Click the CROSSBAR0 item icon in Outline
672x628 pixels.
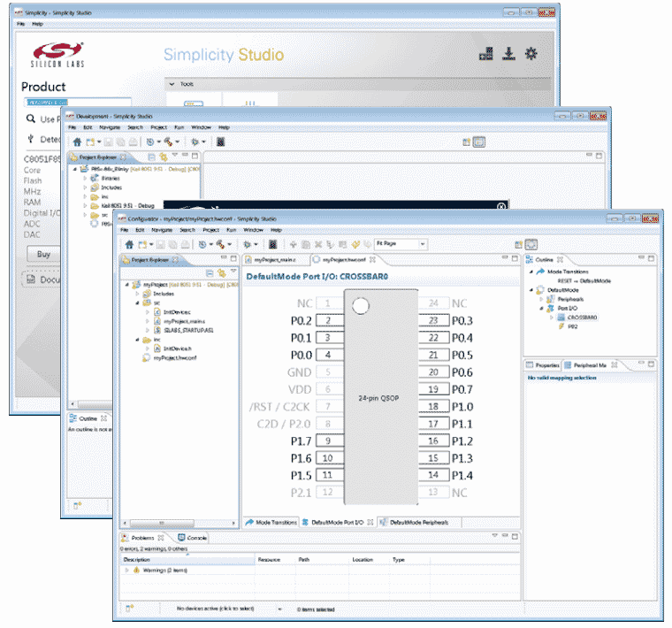tap(562, 317)
